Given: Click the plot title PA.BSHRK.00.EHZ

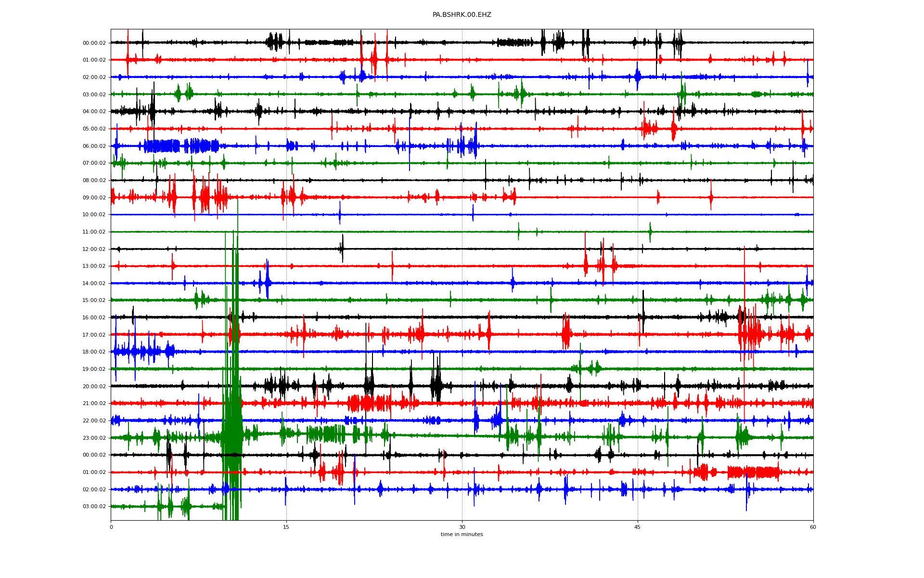Looking at the screenshot, I should click(x=462, y=15).
